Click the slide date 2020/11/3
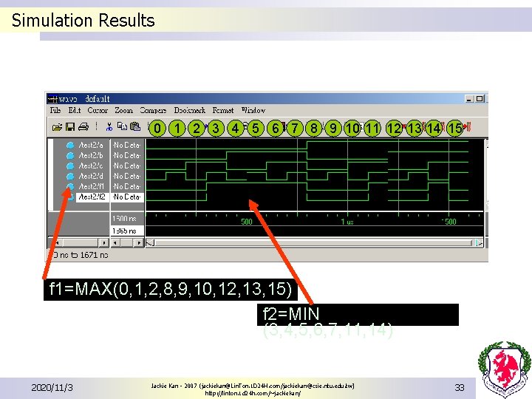The height and width of the screenshot is (399, 532). [52, 387]
